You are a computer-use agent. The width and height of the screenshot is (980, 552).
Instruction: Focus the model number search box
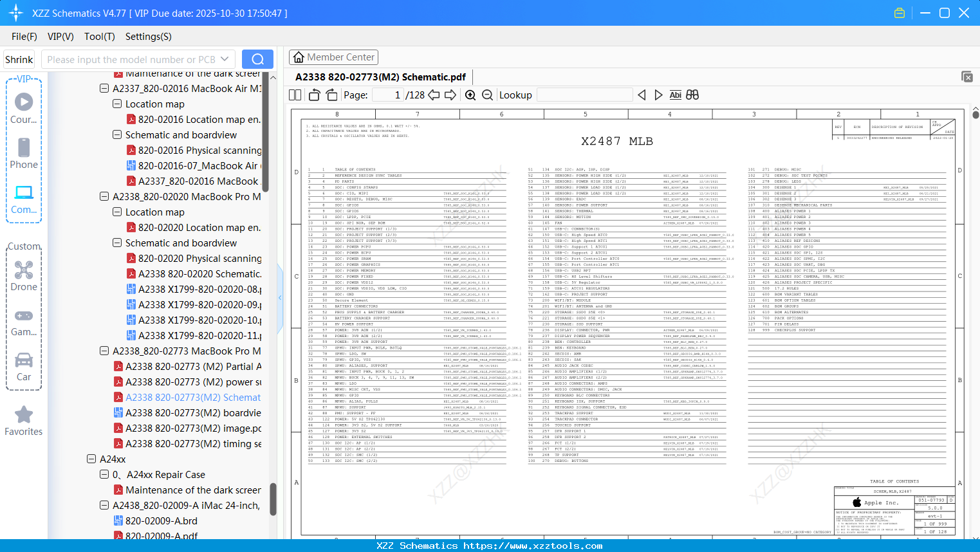tap(131, 59)
